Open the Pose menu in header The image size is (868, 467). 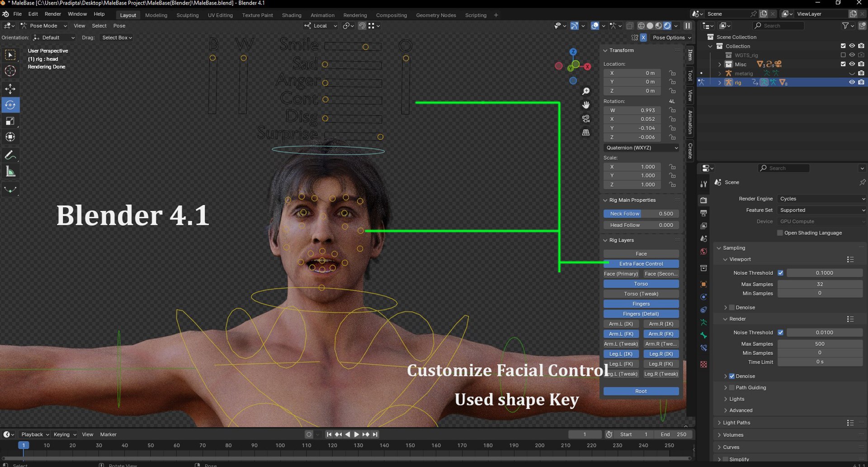tap(119, 26)
